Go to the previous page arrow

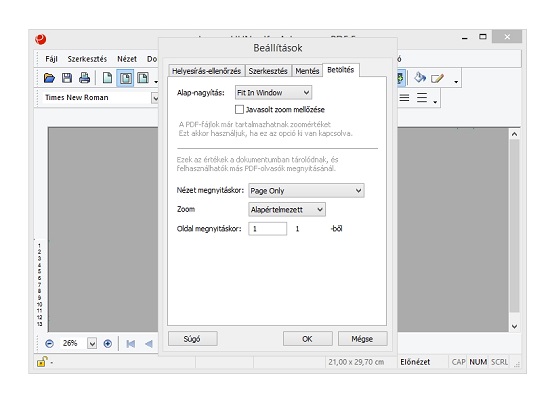point(149,344)
